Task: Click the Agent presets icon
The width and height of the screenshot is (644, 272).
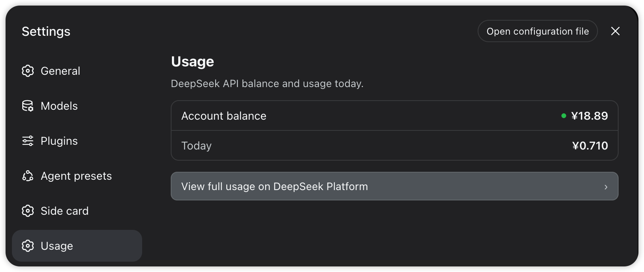Action: [28, 176]
